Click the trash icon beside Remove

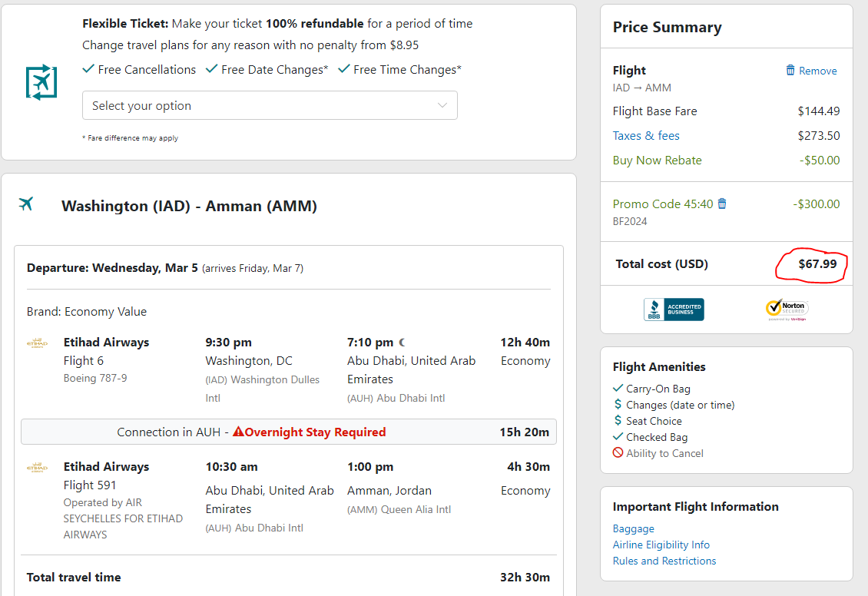coord(790,71)
